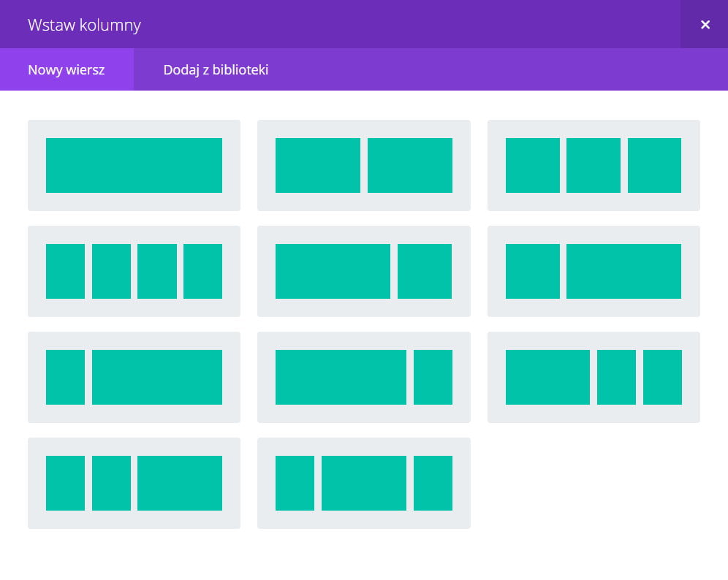Pick the quarter, half, quarter layout
The height and width of the screenshot is (580, 728).
coord(363,483)
